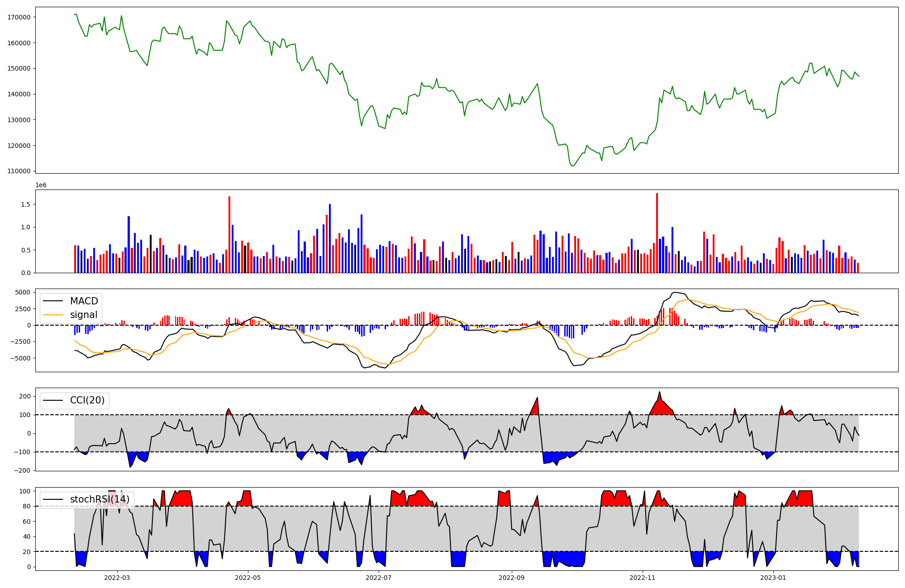Image resolution: width=905 pixels, height=588 pixels.
Task: Click the -200 tick on CCI axis
Action: click(x=22, y=470)
